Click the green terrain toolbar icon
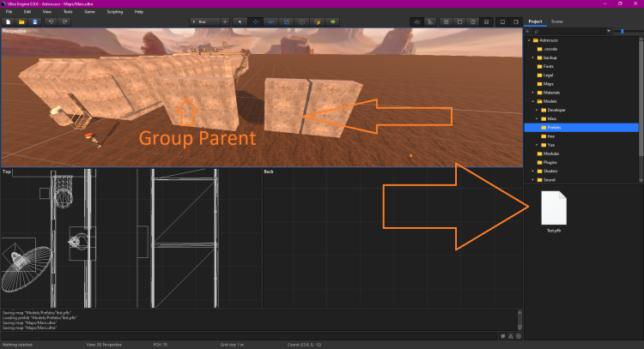Image resolution: width=644 pixels, height=349 pixels. click(x=332, y=21)
